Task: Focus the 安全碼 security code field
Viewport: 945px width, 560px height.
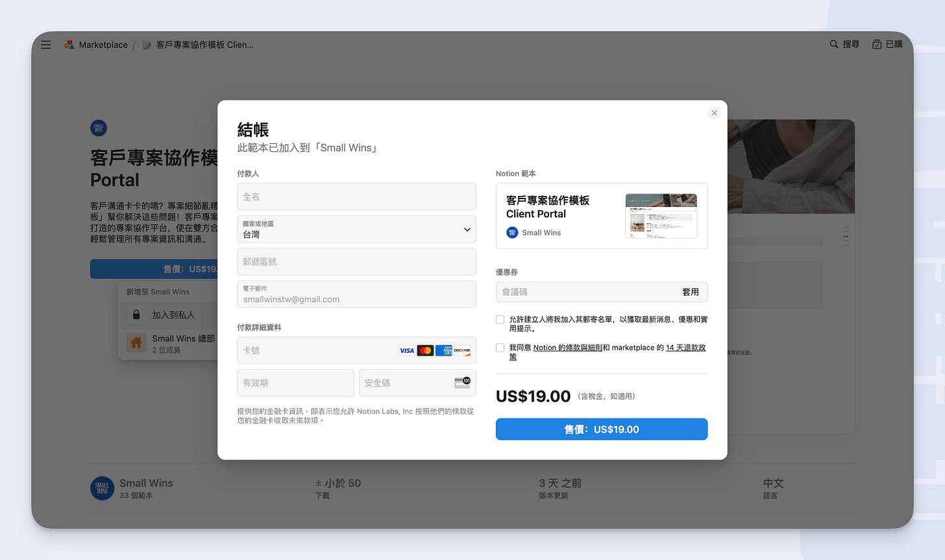Action: 417,383
